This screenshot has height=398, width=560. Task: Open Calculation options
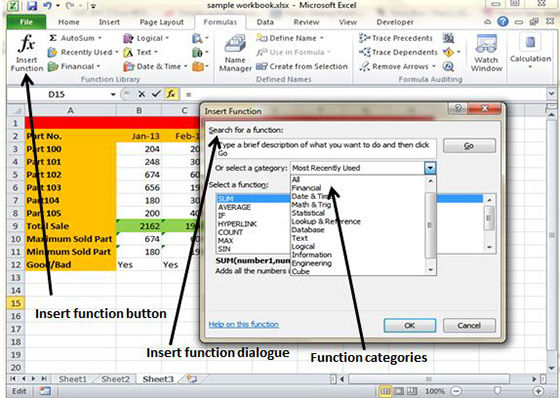coord(530,52)
